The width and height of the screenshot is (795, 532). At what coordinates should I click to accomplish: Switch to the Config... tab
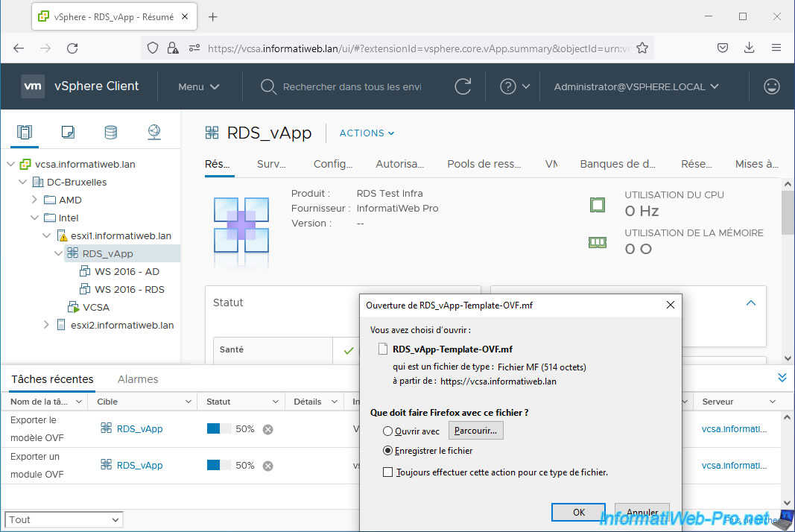coord(332,164)
